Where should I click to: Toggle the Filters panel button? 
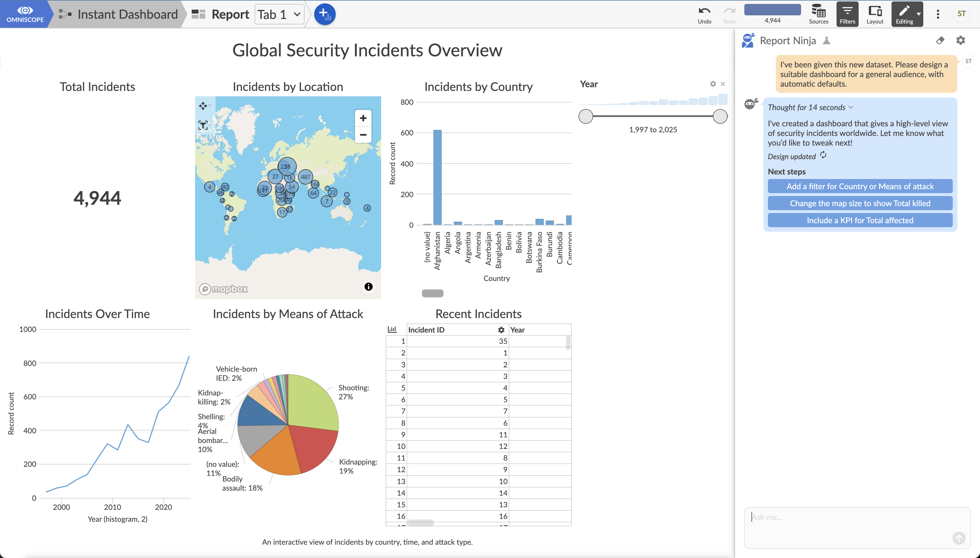click(x=847, y=14)
